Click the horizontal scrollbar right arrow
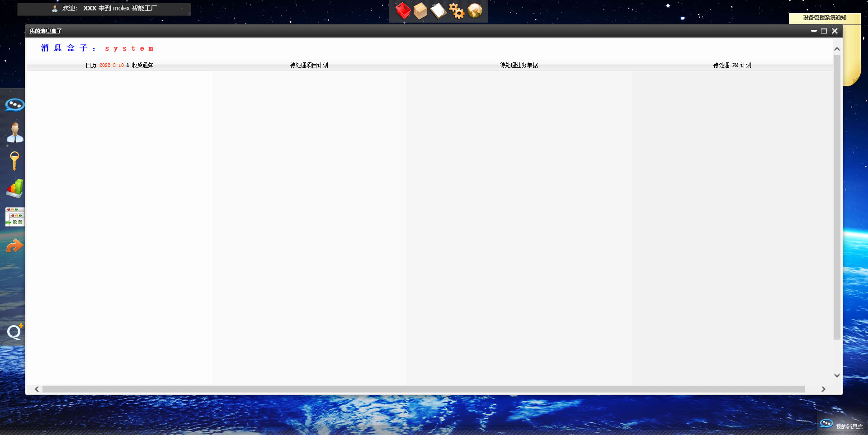868x435 pixels. (x=823, y=389)
